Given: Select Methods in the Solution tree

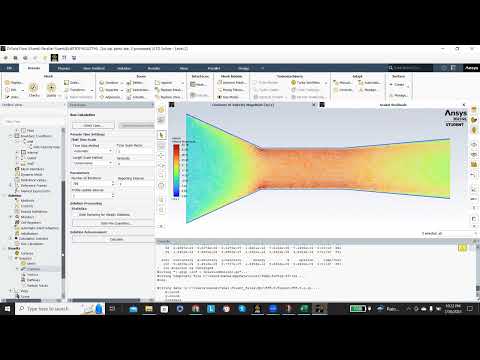Looking at the screenshot, I should 24,200.
